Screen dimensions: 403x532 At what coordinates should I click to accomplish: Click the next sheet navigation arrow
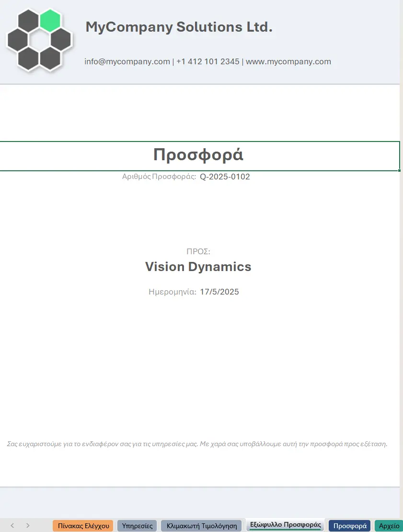pos(28,526)
